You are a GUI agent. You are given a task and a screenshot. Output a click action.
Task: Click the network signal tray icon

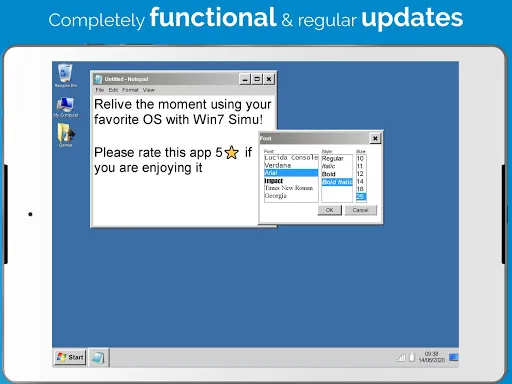coord(401,358)
